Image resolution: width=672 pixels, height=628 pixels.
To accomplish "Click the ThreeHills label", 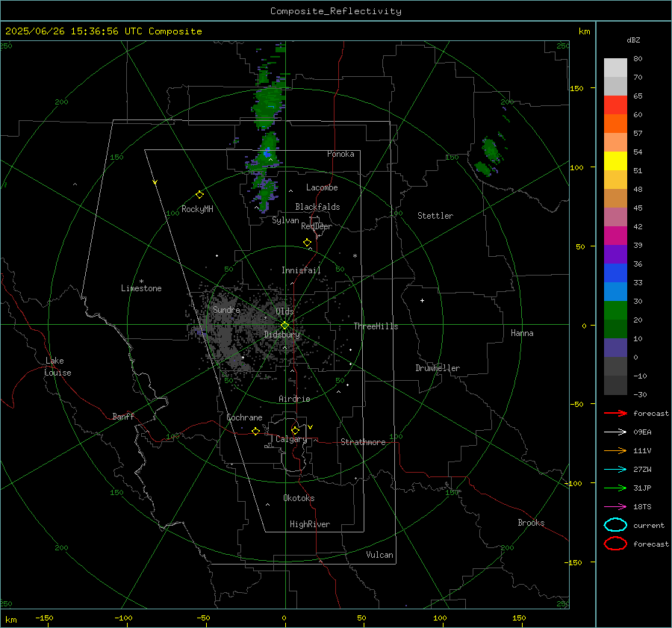I will [376, 326].
